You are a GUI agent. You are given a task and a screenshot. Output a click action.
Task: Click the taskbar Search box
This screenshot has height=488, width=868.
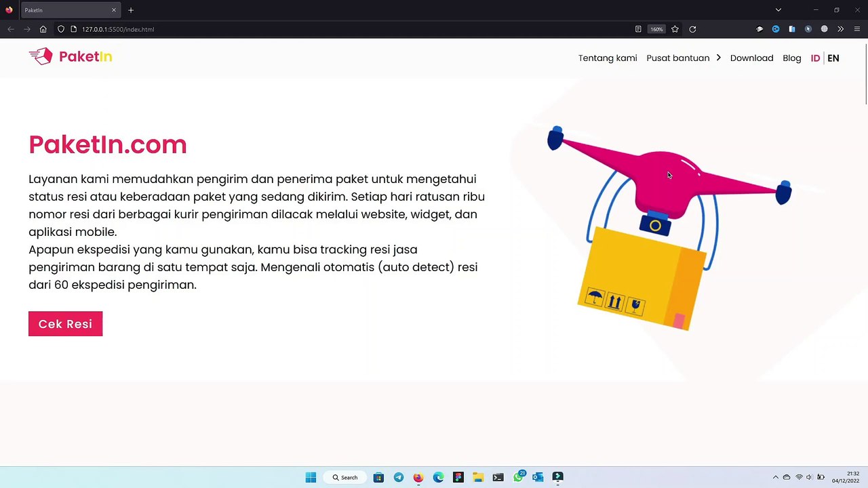click(x=344, y=477)
